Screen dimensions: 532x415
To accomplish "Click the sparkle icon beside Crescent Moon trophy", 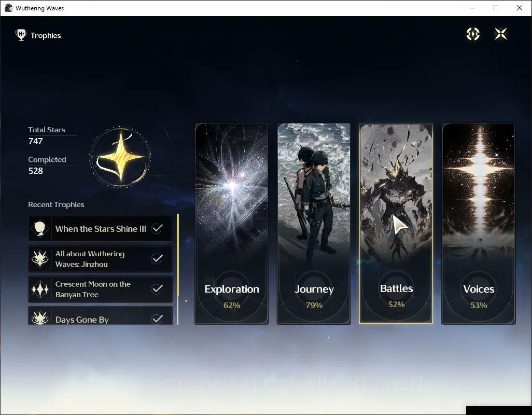I will coord(40,289).
